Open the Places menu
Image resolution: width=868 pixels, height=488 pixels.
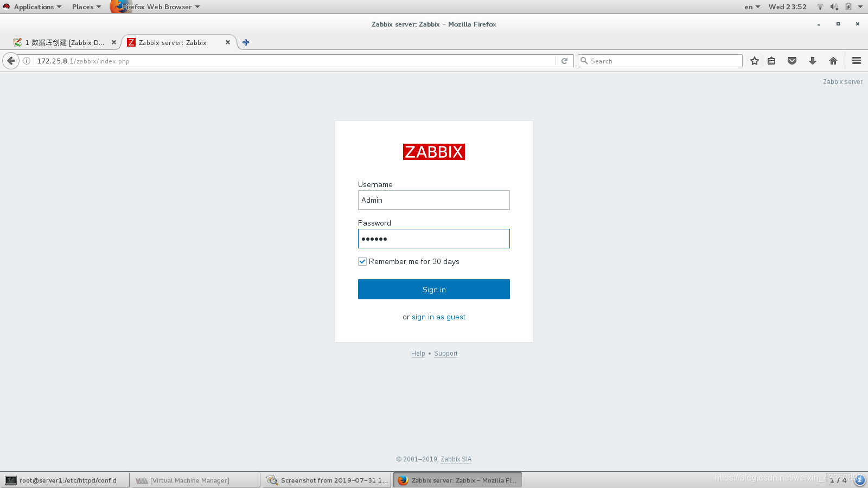(87, 7)
